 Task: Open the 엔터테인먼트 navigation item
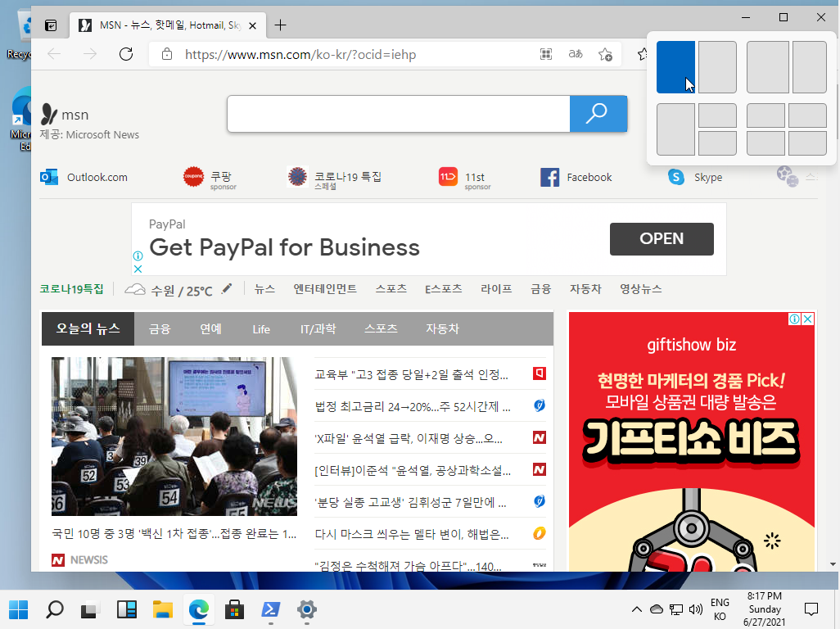[325, 289]
